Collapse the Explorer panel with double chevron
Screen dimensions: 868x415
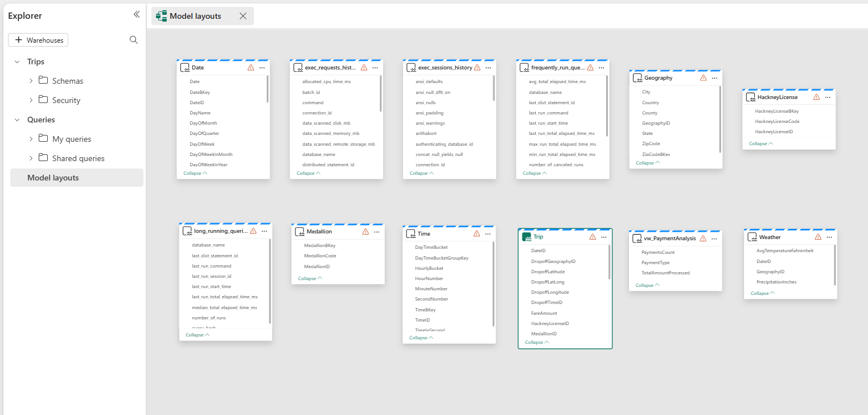(x=137, y=15)
